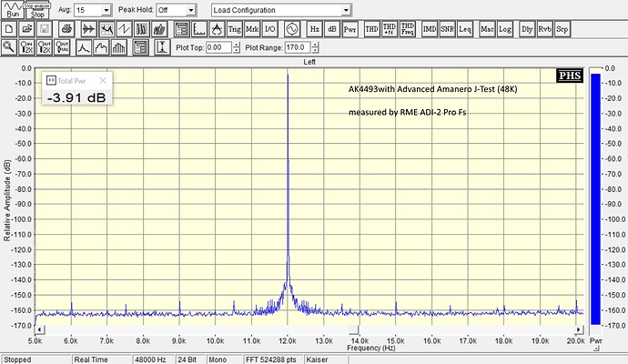Zoom in 2X on the plot
The height and width of the screenshot is (364, 628).
[27, 47]
